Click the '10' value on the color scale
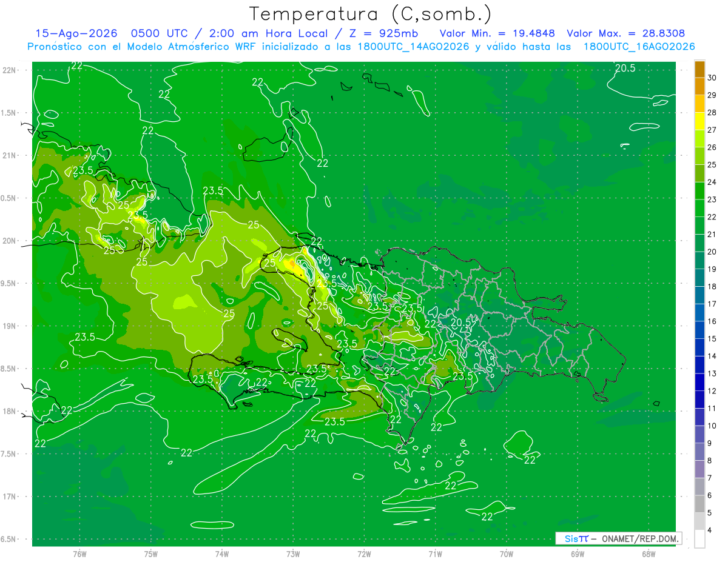The image size is (728, 562). pyautogui.click(x=712, y=426)
